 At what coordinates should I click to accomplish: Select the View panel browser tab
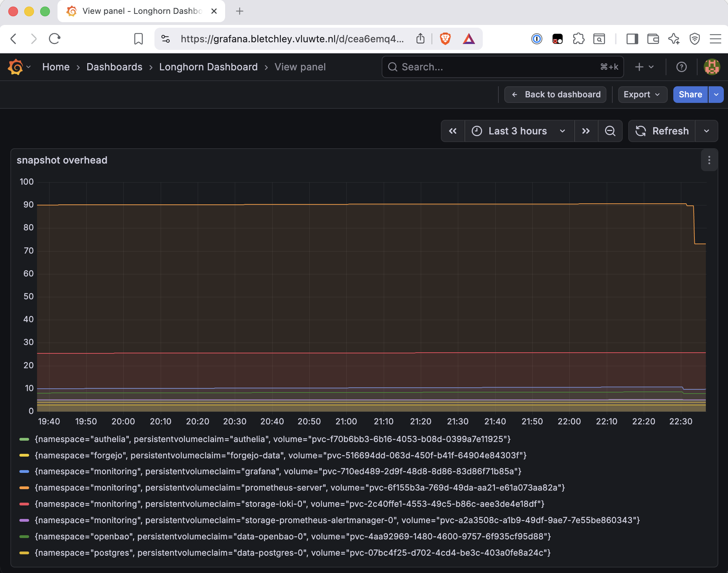141,11
